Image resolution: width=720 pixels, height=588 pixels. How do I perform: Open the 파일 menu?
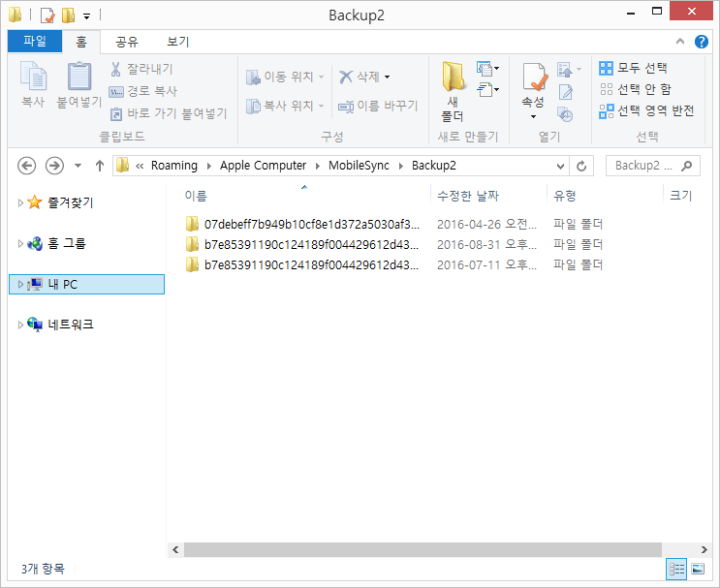pyautogui.click(x=34, y=42)
